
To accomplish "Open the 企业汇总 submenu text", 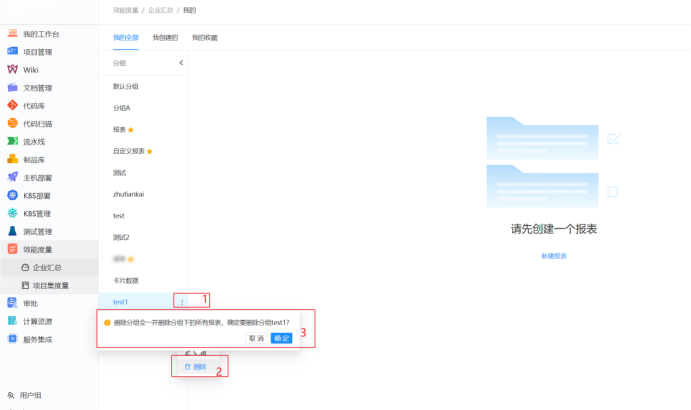I will coord(47,268).
